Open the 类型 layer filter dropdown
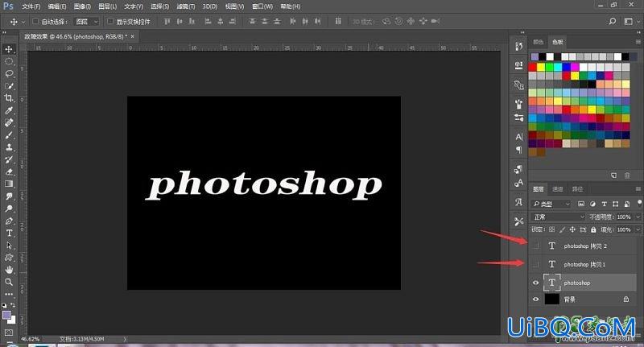 (551, 204)
